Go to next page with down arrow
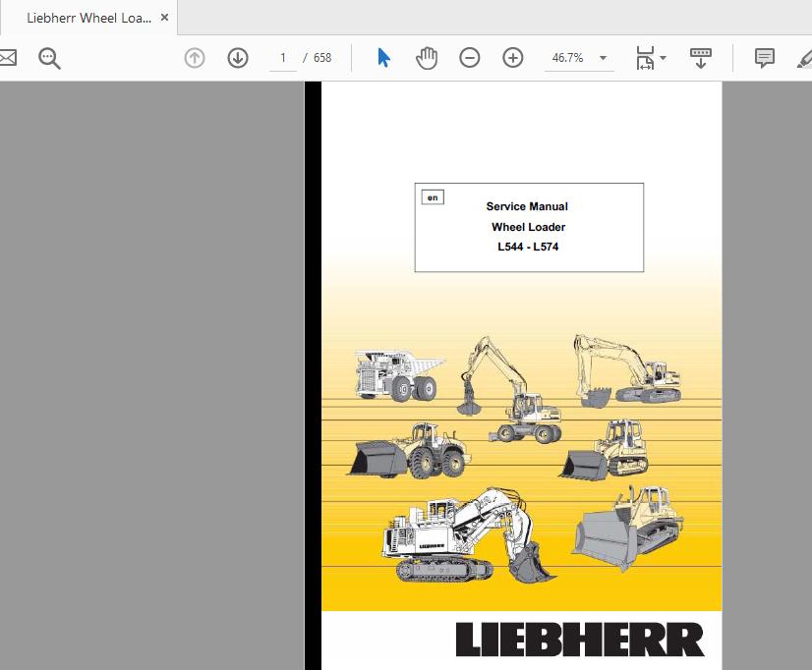Viewport: 812px width, 670px height. click(238, 57)
